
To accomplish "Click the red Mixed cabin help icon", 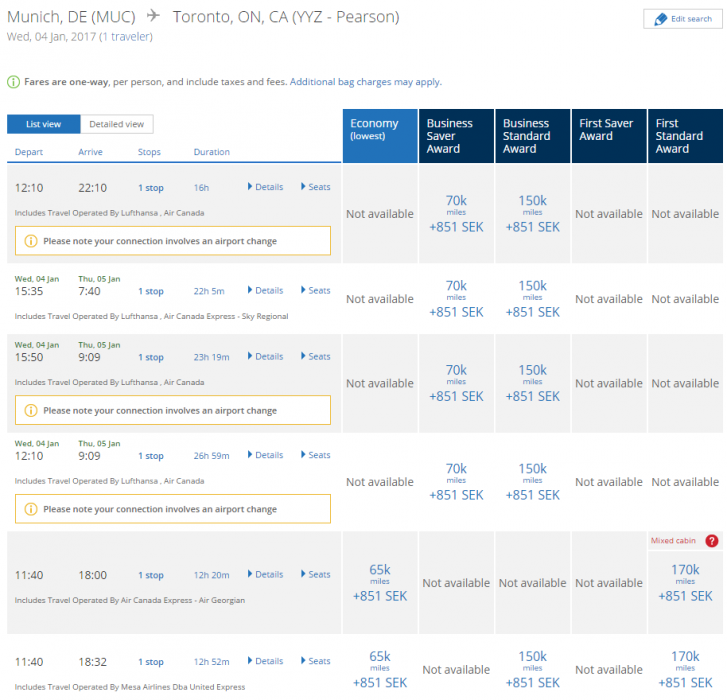I will [x=712, y=541].
